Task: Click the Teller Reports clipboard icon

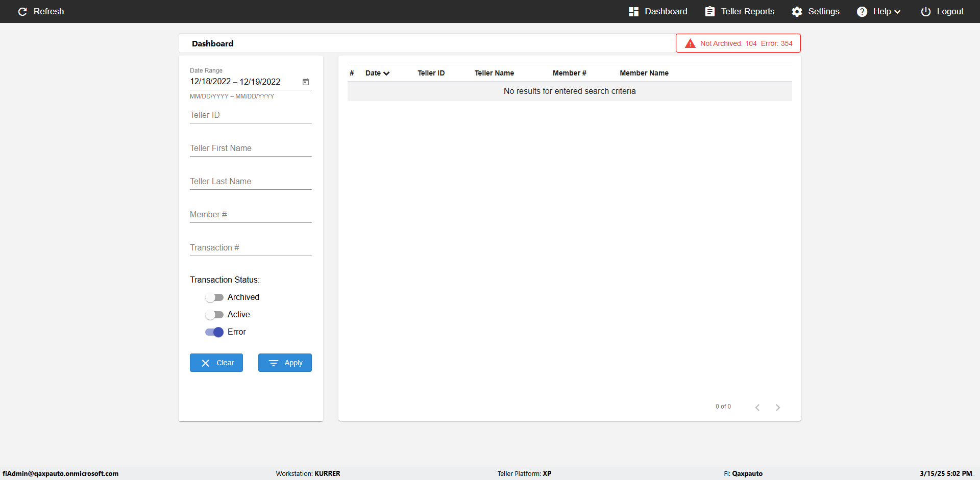Action: pos(709,11)
